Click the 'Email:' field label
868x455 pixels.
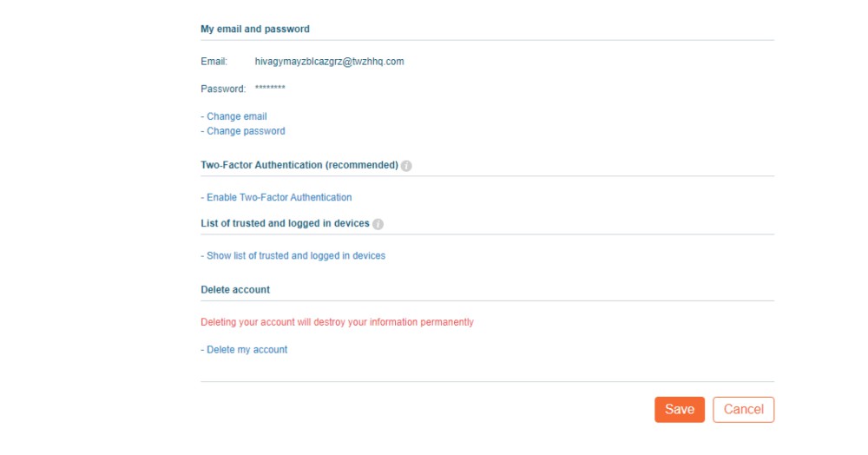point(214,62)
